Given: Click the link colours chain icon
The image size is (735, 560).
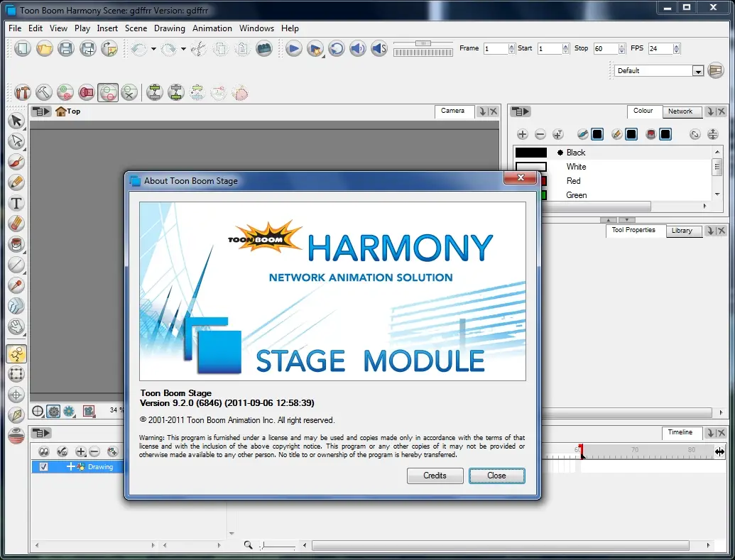Looking at the screenshot, I should (695, 134).
